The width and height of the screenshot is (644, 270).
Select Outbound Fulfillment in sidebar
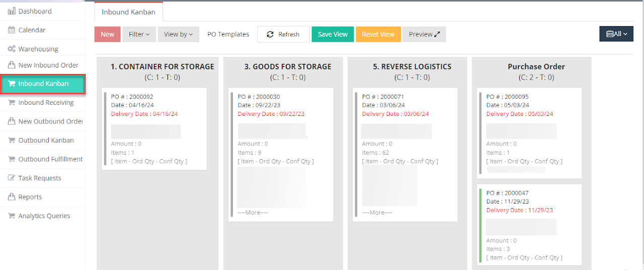[50, 159]
